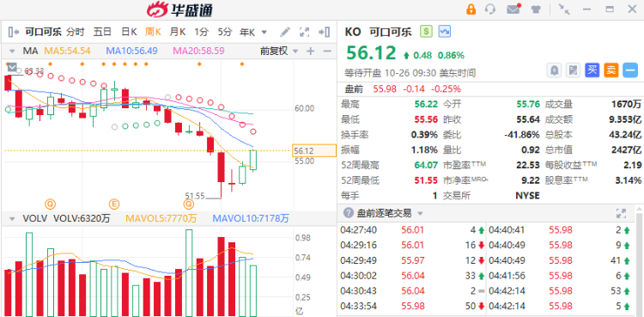Click the 总市值 value 2427亿
644x317 pixels.
(x=627, y=149)
